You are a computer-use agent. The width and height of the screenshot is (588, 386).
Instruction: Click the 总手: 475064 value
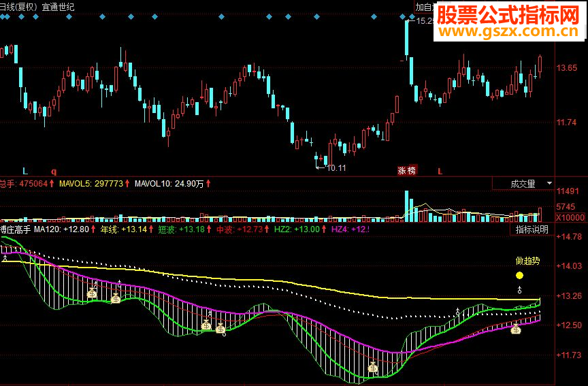[x=24, y=184]
